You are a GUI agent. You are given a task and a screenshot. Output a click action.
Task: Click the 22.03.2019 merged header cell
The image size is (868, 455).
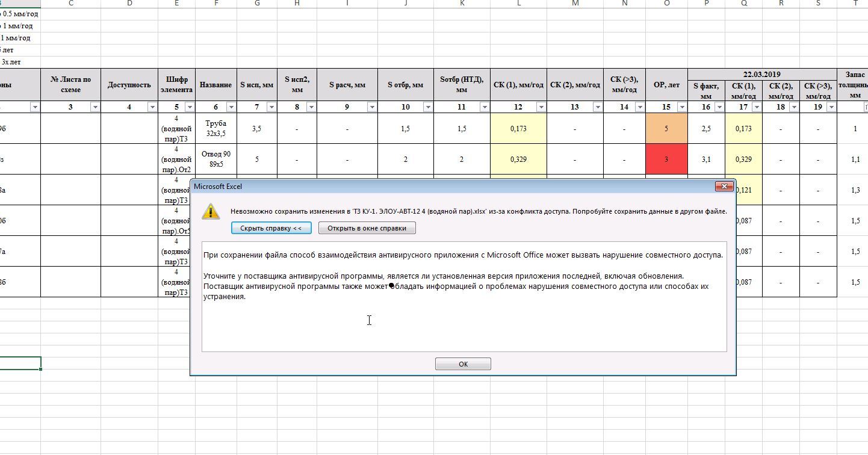click(x=761, y=75)
